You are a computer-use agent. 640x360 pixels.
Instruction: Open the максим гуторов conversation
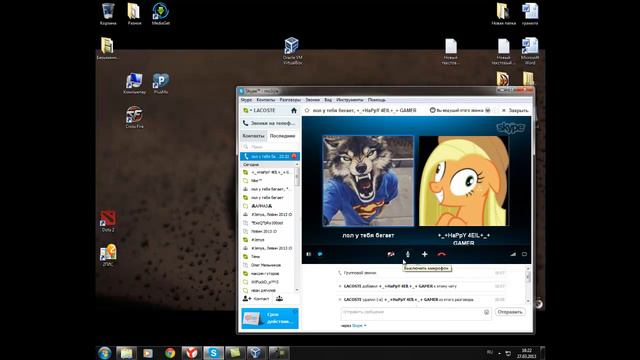(268, 273)
